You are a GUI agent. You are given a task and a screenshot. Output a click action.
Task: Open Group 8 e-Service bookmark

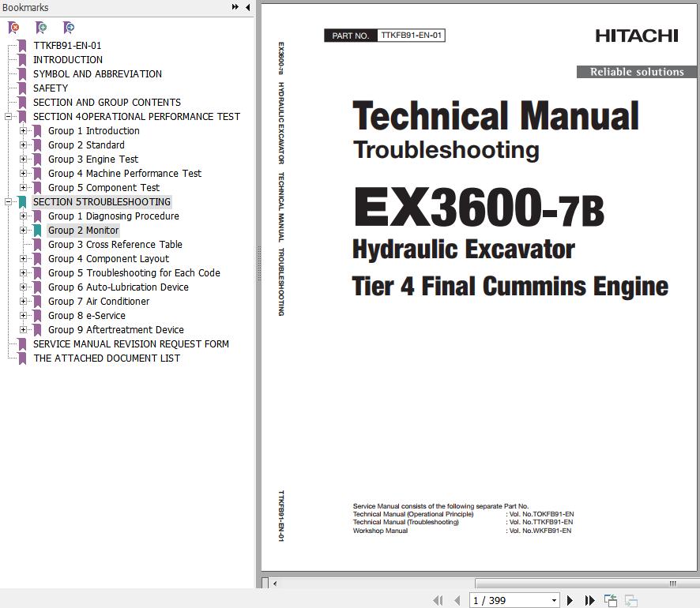(87, 315)
